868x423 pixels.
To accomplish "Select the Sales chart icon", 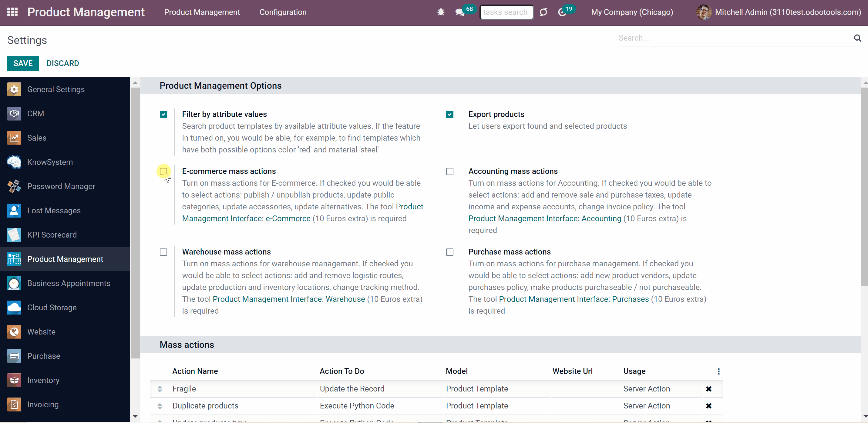I will (x=14, y=138).
